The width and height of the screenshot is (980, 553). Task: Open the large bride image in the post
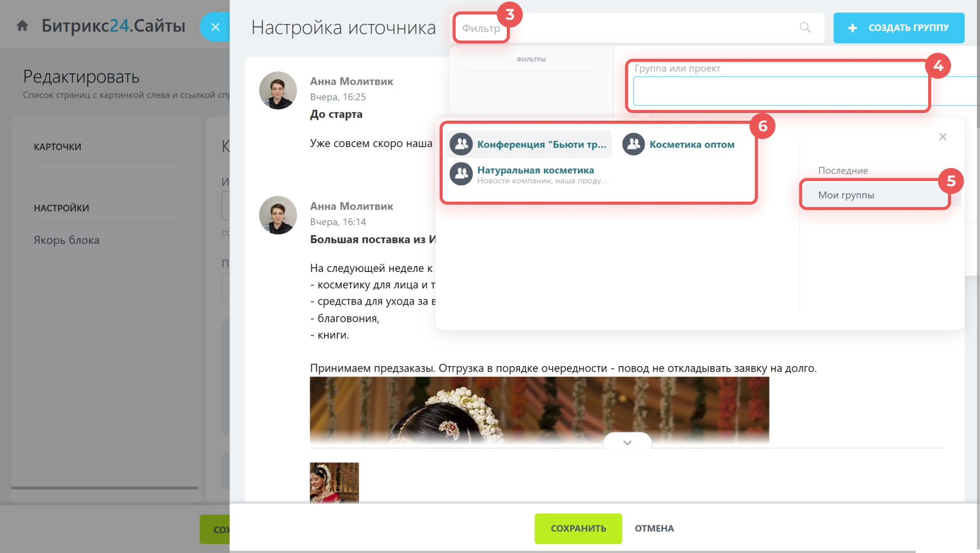(x=539, y=410)
